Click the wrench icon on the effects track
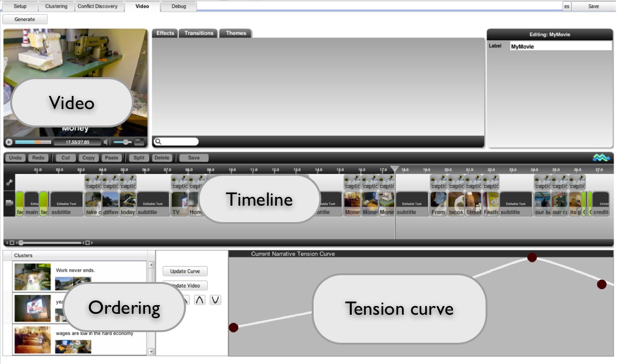 pyautogui.click(x=9, y=183)
